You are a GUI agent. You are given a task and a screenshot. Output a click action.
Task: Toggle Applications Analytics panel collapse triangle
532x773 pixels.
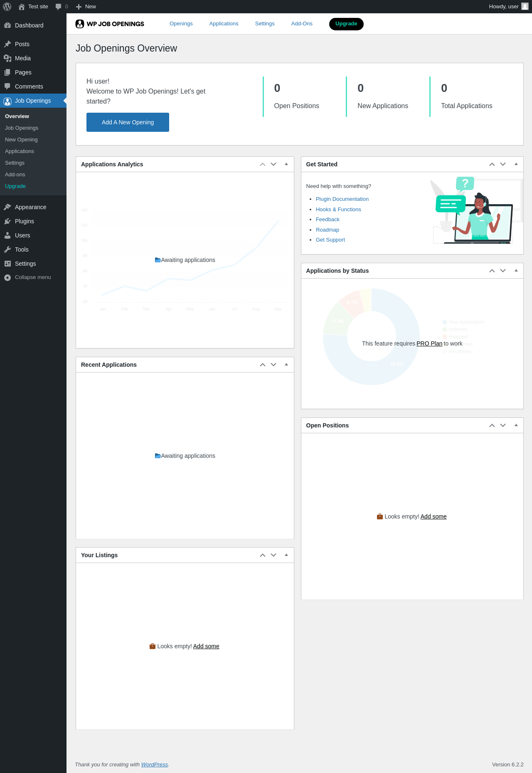tap(286, 164)
